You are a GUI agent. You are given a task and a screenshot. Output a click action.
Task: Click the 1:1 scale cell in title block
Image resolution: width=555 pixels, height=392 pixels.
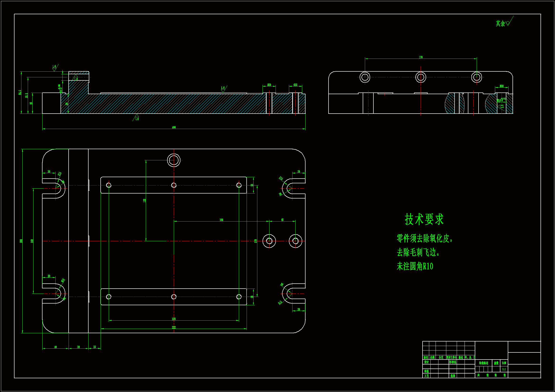click(x=504, y=369)
